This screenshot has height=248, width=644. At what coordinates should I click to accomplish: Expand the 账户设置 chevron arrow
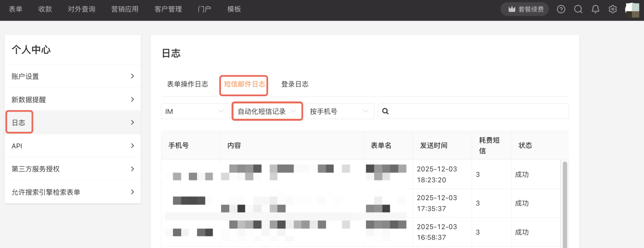tap(132, 76)
